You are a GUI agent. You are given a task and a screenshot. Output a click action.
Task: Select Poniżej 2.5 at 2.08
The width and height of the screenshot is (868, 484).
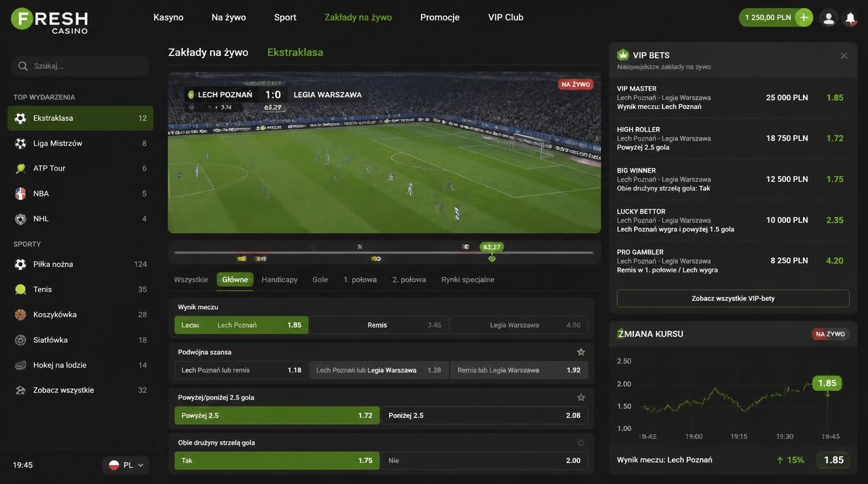484,415
